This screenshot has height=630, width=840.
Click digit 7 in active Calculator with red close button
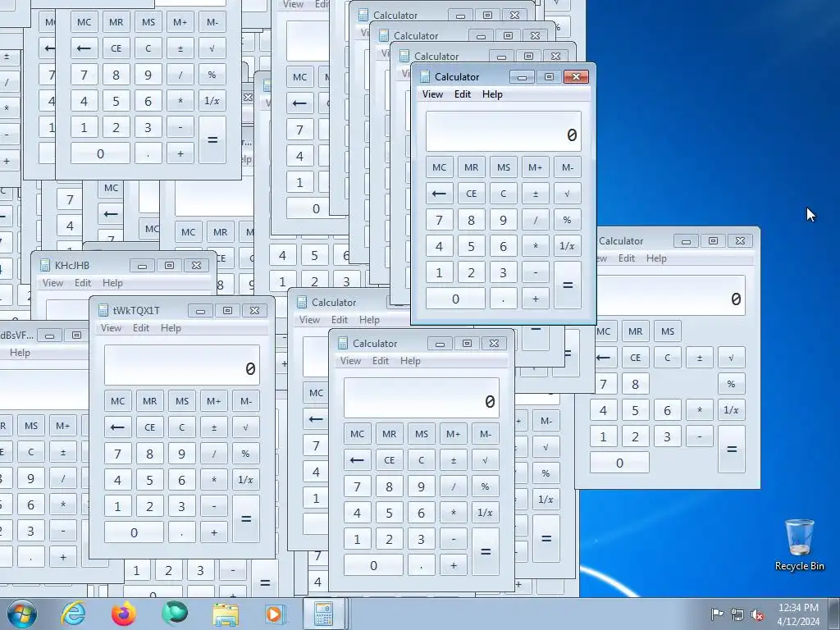440,220
